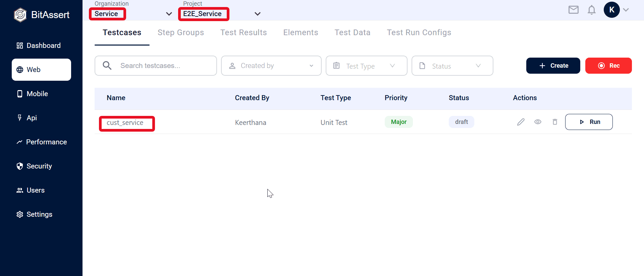Open the Created by filter dropdown
The height and width of the screenshot is (276, 644).
271,66
